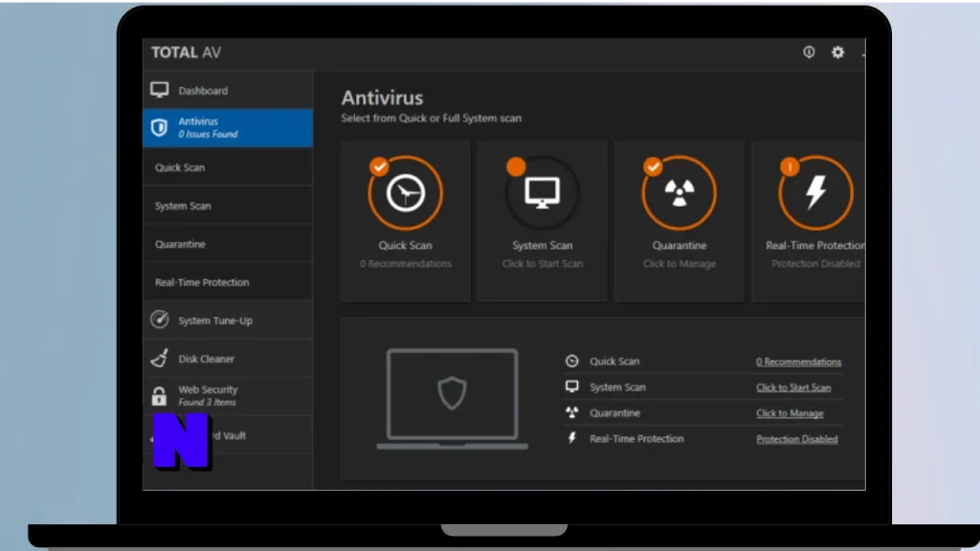
Task: Click small clock icon in Quick Scan row
Action: (572, 361)
